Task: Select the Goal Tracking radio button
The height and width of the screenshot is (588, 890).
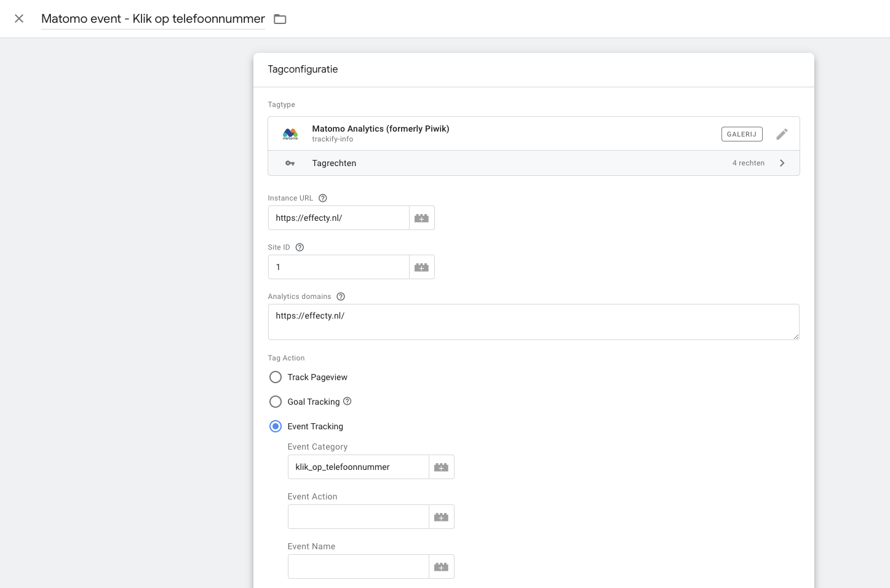Action: tap(276, 402)
